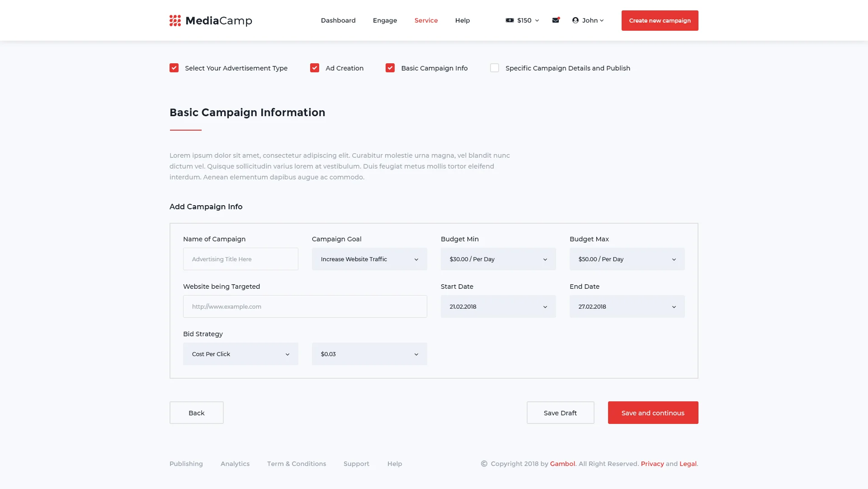
Task: Click the MediaCamp logo icon
Action: (x=175, y=21)
